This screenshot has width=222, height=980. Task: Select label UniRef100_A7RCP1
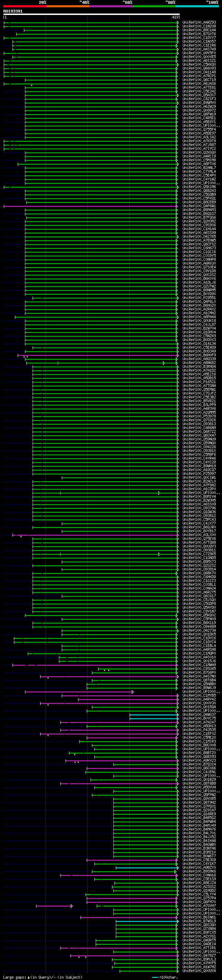[x=199, y=76]
